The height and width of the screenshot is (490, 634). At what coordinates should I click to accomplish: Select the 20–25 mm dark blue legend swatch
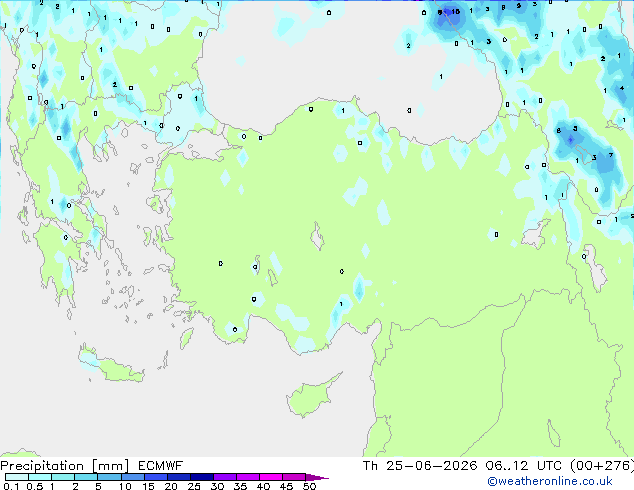tap(178, 477)
